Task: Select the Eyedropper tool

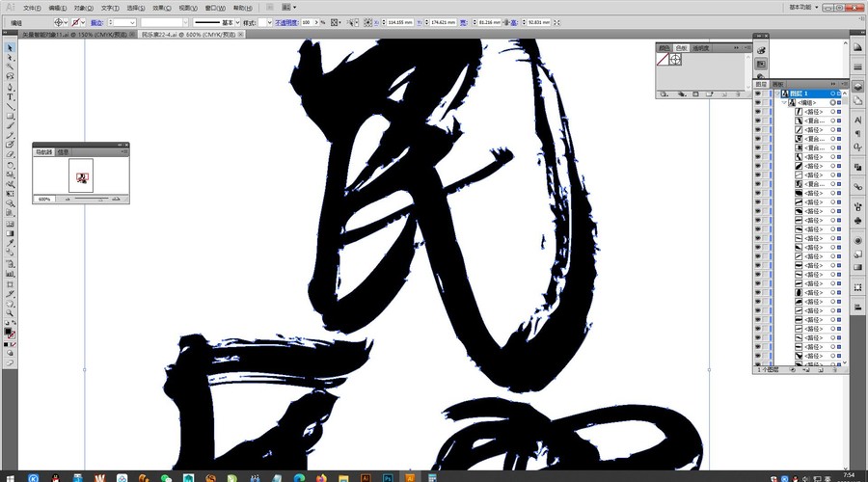Action: [x=10, y=244]
